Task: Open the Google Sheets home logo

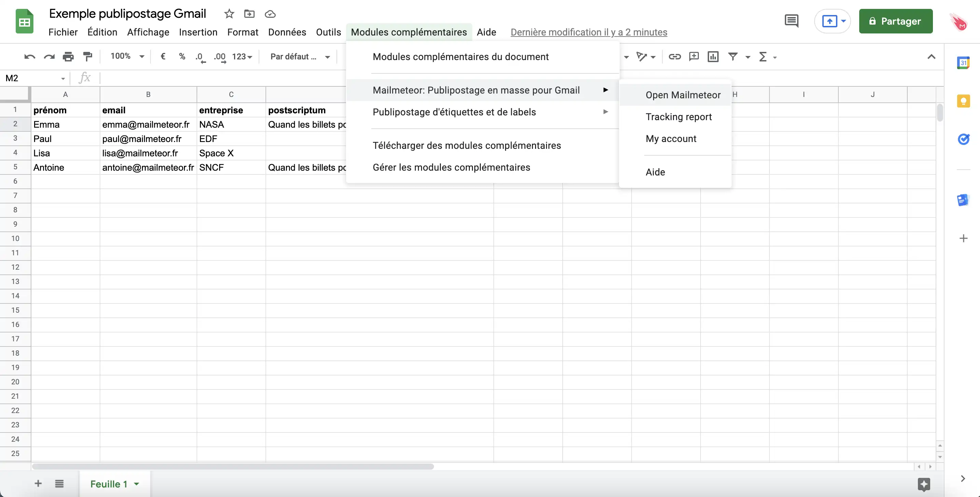Action: [x=24, y=21]
